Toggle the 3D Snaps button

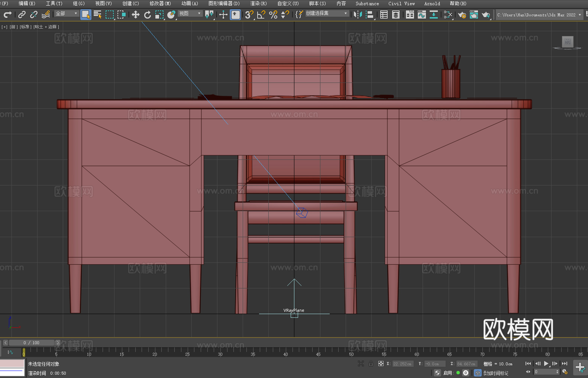249,14
